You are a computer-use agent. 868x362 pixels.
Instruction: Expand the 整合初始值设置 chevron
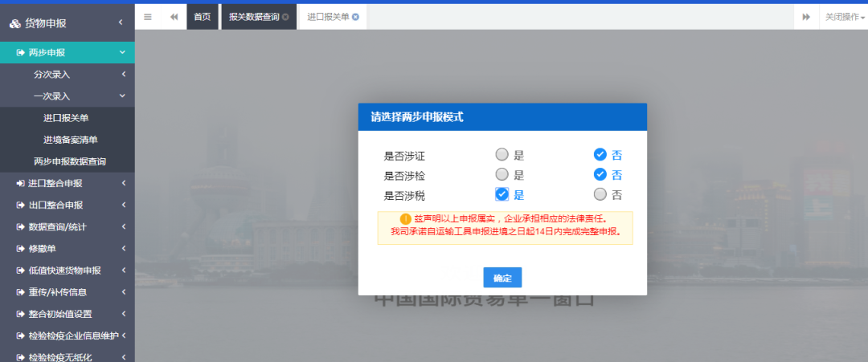124,314
